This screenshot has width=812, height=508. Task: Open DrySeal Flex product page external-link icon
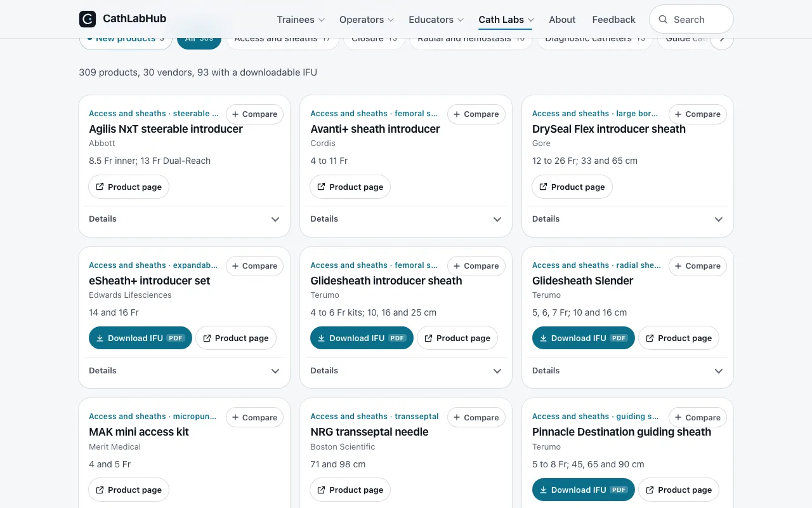tap(543, 187)
